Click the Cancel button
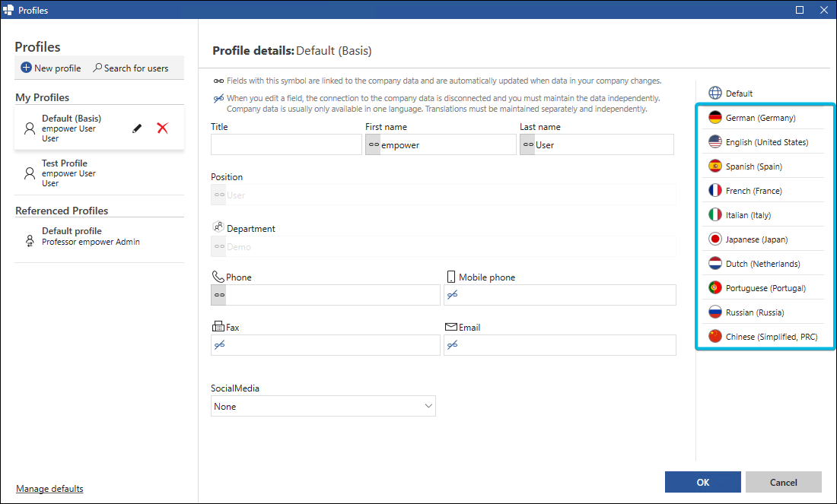 pyautogui.click(x=783, y=482)
